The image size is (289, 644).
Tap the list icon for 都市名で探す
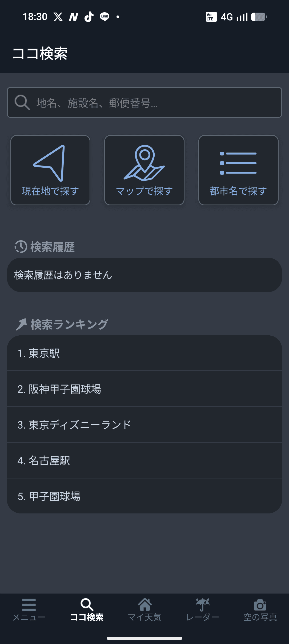point(238,163)
